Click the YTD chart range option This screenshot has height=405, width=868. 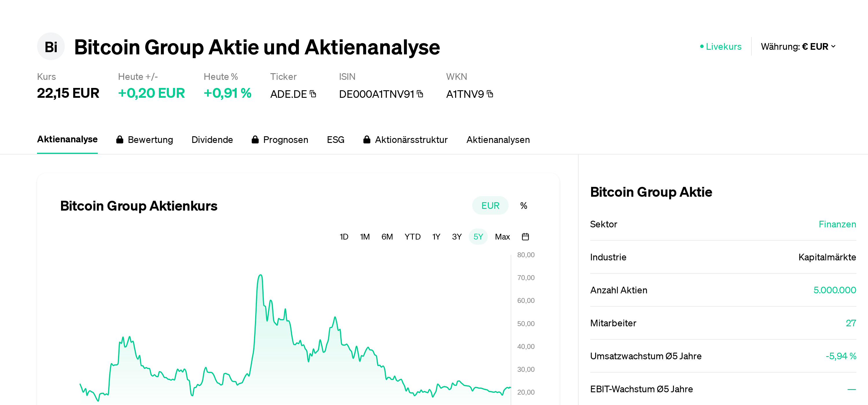tap(413, 237)
